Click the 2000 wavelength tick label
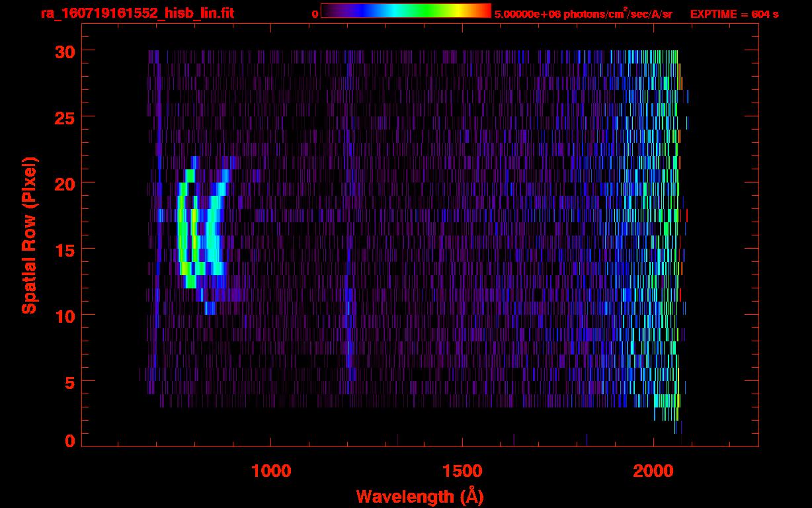Viewport: 812px width, 508px height. (x=653, y=470)
